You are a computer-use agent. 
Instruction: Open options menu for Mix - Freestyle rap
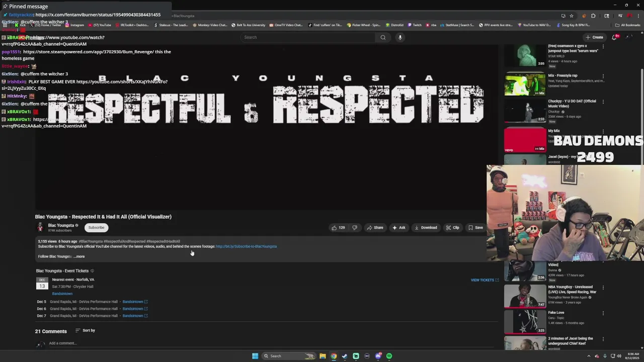click(603, 76)
